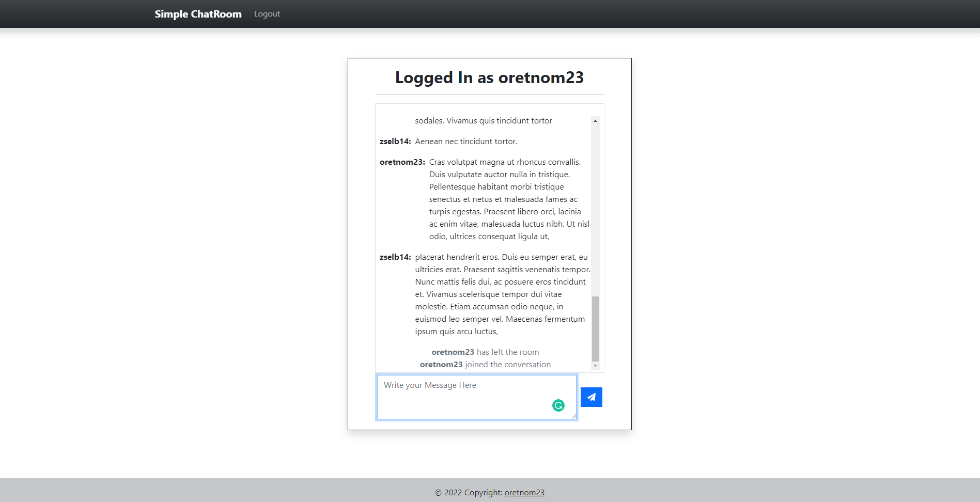Click the chat scrollbar up arrow
The height and width of the screenshot is (502, 980).
595,121
